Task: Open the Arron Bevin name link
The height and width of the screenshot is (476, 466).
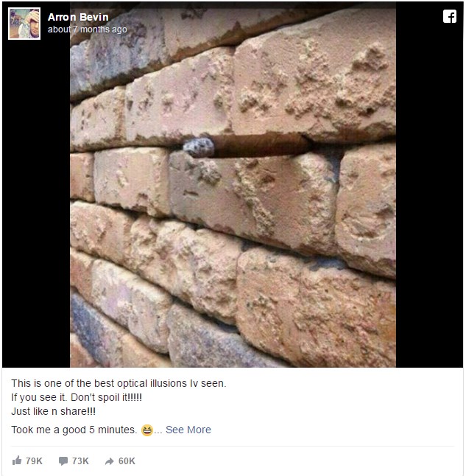Action: pos(78,17)
